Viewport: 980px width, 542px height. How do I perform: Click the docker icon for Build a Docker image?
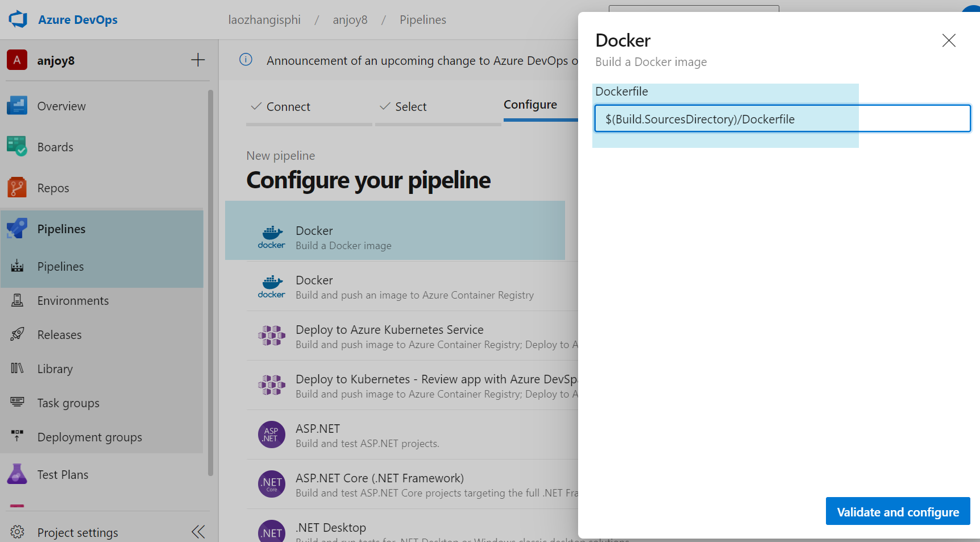pos(272,237)
